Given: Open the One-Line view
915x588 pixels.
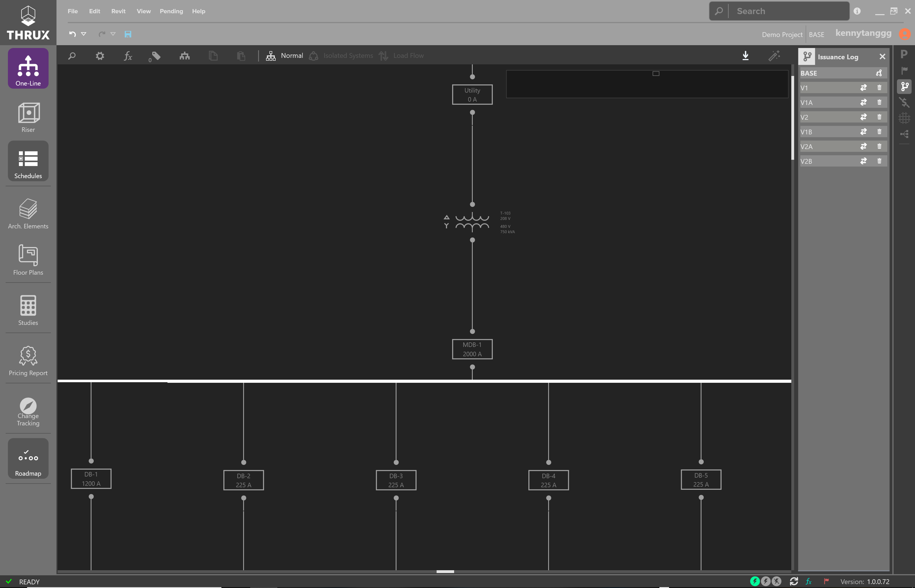Looking at the screenshot, I should click(x=28, y=69).
